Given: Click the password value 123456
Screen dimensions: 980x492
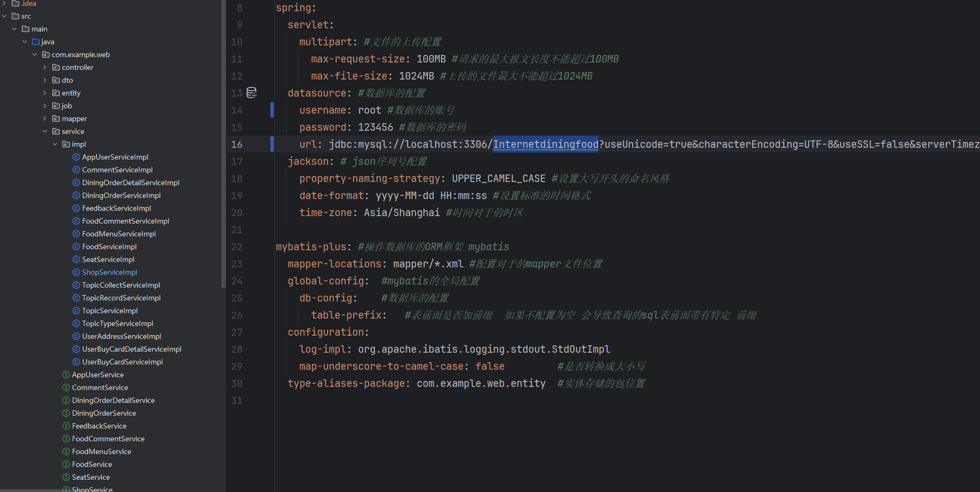Looking at the screenshot, I should pos(376,127).
